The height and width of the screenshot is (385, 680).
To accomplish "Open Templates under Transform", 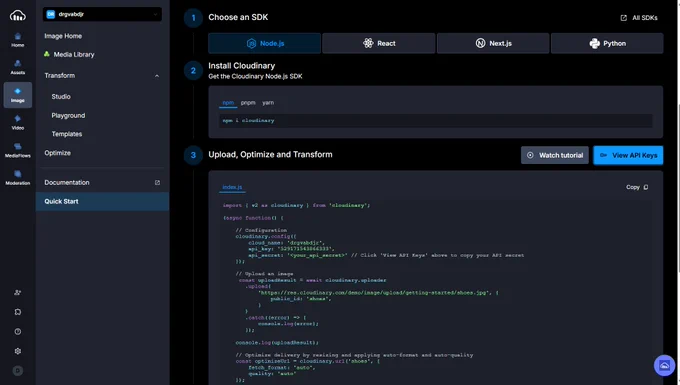I will tap(67, 134).
